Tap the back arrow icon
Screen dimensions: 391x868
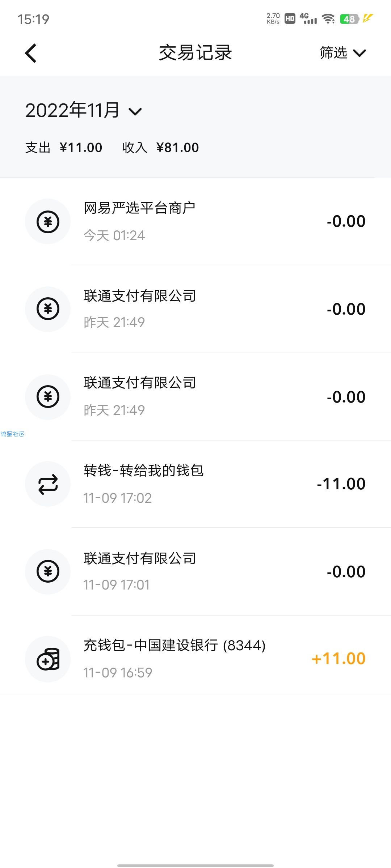click(x=31, y=53)
